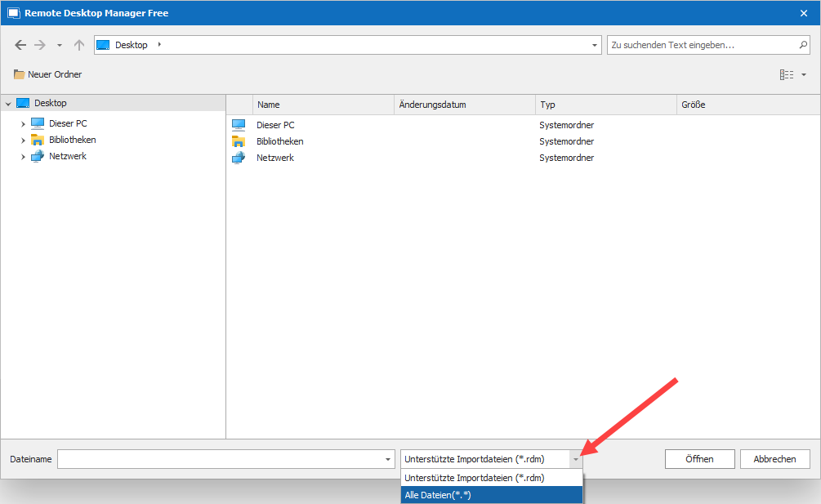821x504 pixels.
Task: Expand the Netzwerk tree node
Action: 23,157
